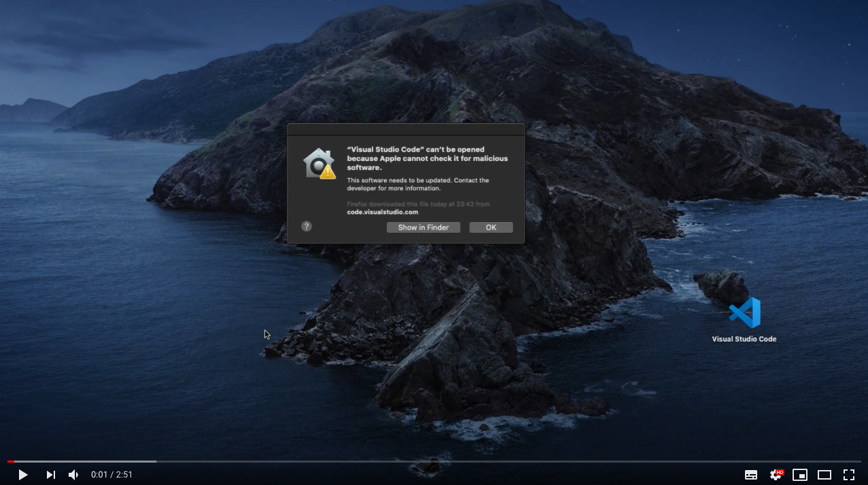Select the Visual Studio Code desktop icon

(x=744, y=313)
